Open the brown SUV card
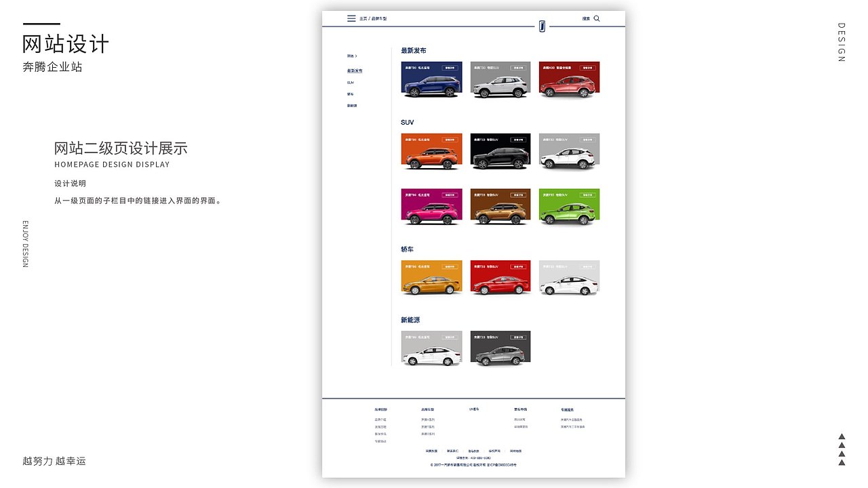Screen dimensions: 868x488 (500, 207)
